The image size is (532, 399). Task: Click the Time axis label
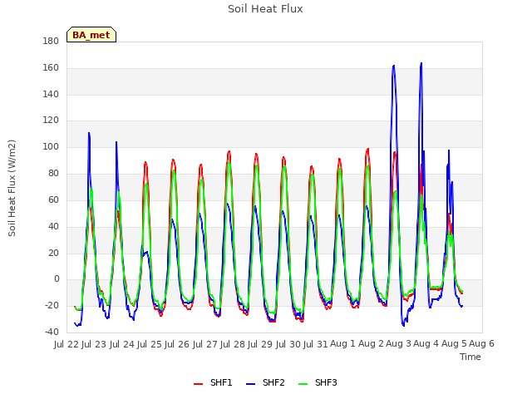(470, 357)
